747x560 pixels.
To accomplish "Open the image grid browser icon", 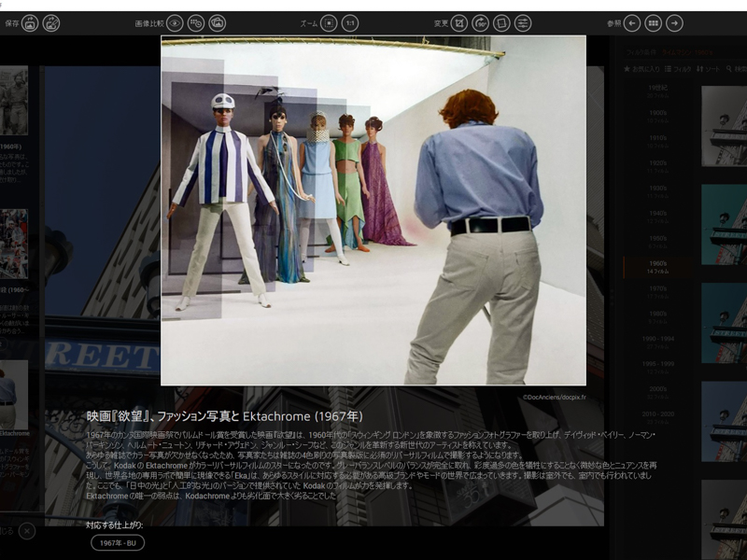I will [x=653, y=22].
